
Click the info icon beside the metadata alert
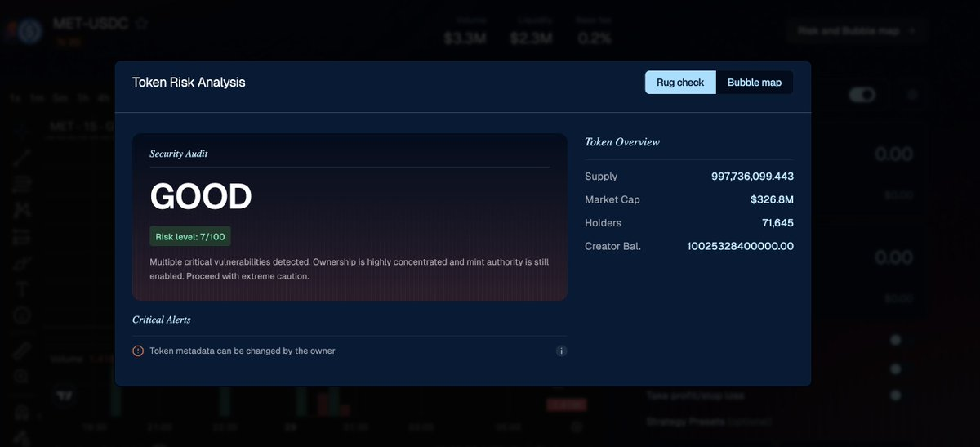pyautogui.click(x=561, y=351)
